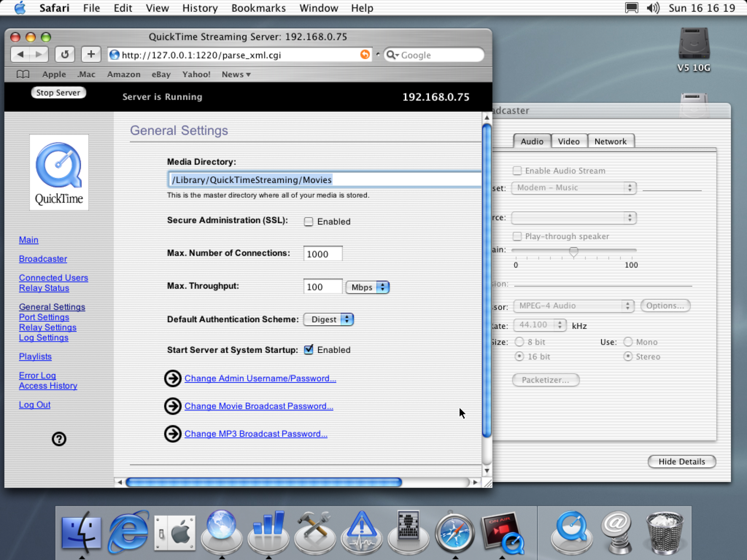This screenshot has height=560, width=747.
Task: Check Play-through speaker in Broadcaster
Action: click(517, 236)
